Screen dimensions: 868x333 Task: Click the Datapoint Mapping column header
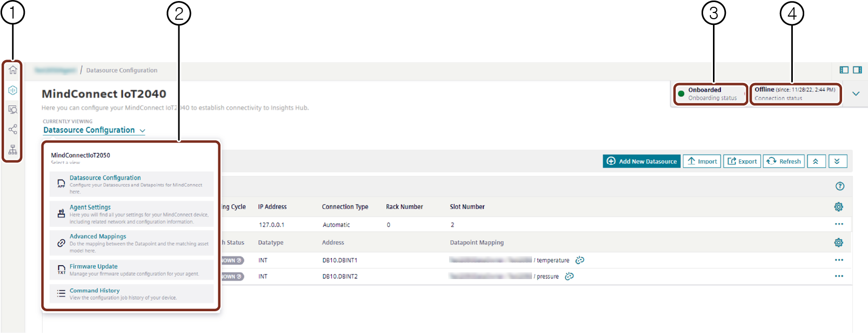tap(477, 243)
